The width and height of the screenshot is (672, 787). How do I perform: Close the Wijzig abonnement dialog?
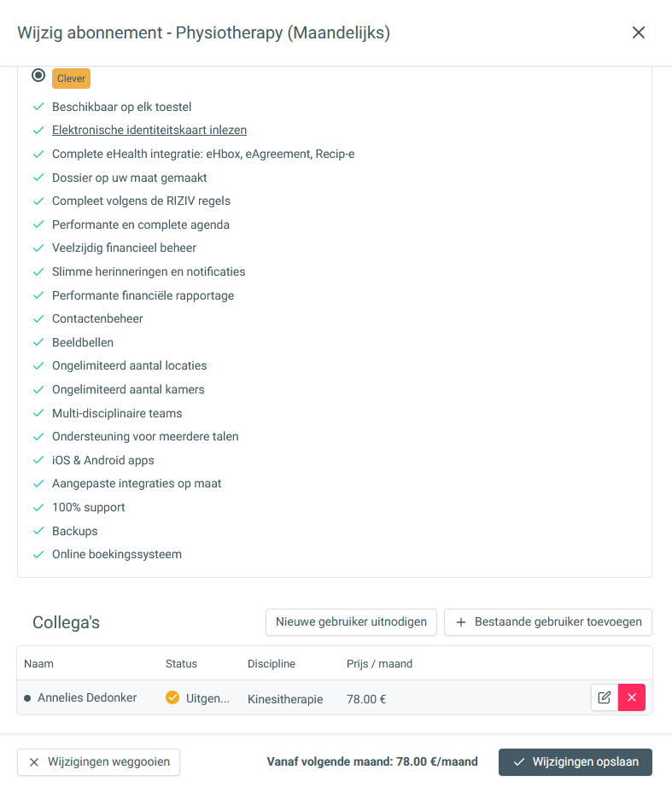pyautogui.click(x=638, y=32)
